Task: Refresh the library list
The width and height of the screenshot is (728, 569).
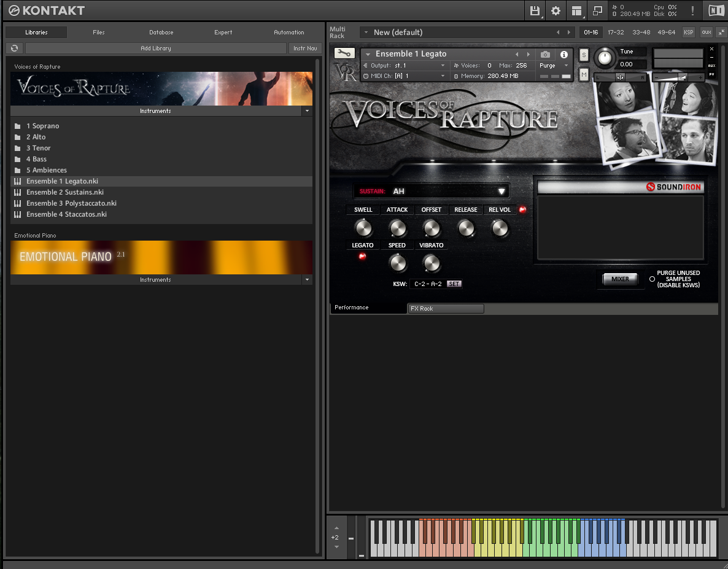Action: point(14,48)
